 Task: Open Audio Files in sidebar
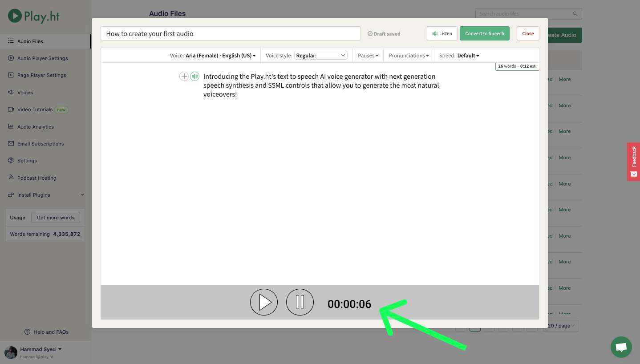click(x=30, y=41)
